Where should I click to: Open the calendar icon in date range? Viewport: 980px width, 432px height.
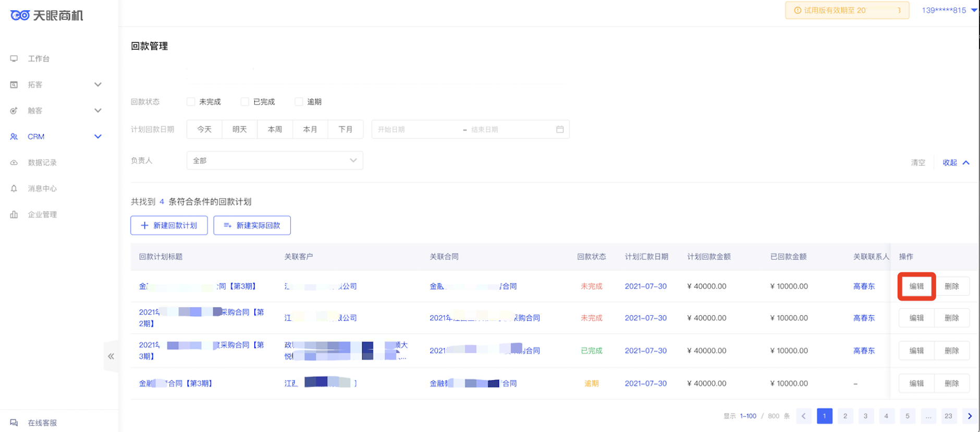(x=560, y=129)
